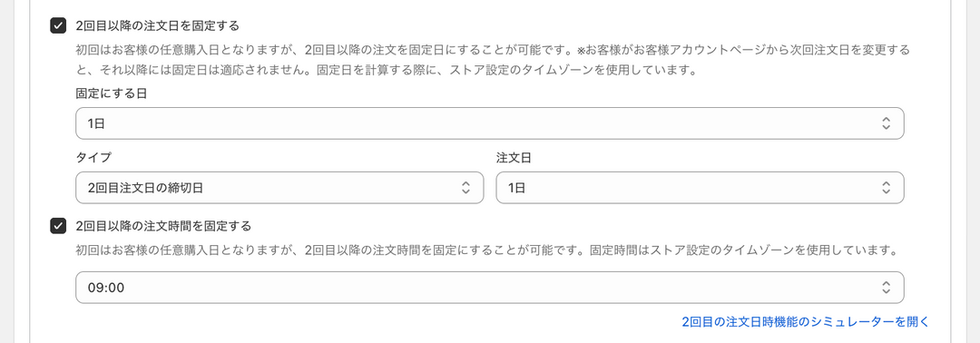This screenshot has width=980, height=343.
Task: Open the タイプ dropdown showing 2回目注文日の締切日
Action: tap(279, 188)
